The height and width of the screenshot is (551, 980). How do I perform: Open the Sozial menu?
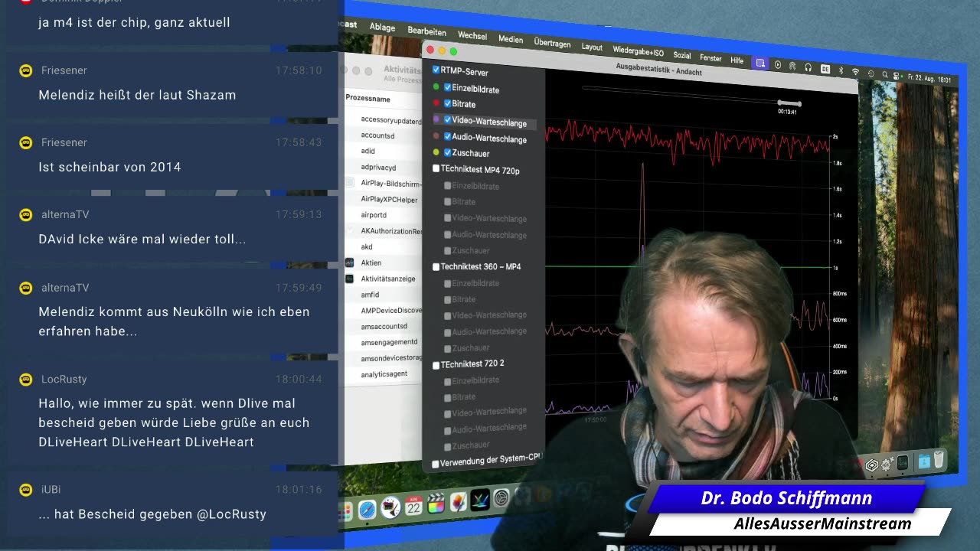(x=682, y=56)
